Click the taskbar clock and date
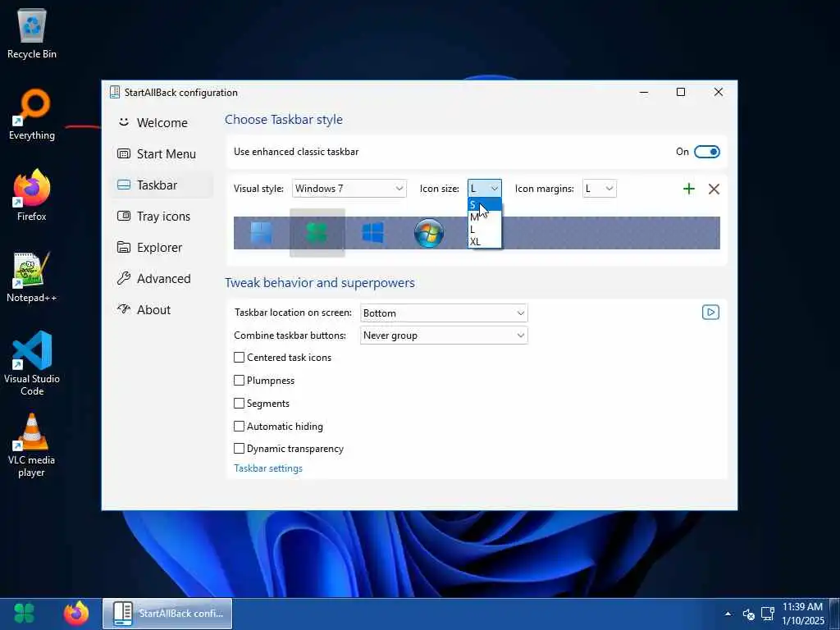The image size is (840, 630). (802, 614)
